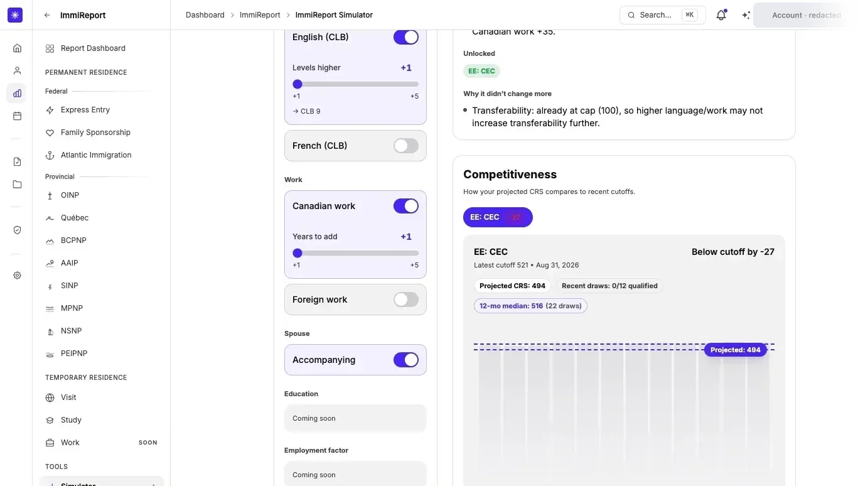Image resolution: width=868 pixels, height=486 pixels.
Task: Click the Search field in header
Action: point(663,15)
